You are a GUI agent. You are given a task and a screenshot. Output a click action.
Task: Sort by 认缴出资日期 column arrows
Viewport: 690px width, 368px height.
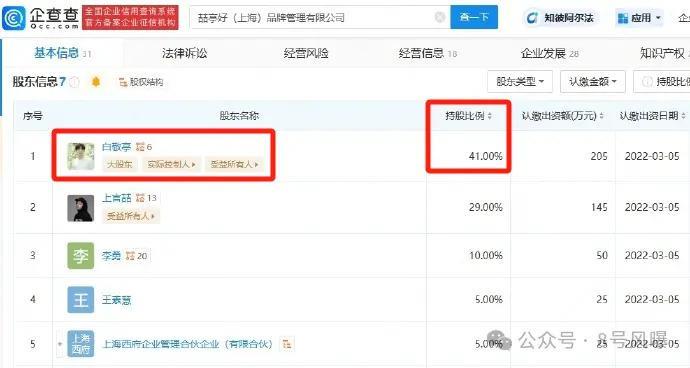(683, 116)
